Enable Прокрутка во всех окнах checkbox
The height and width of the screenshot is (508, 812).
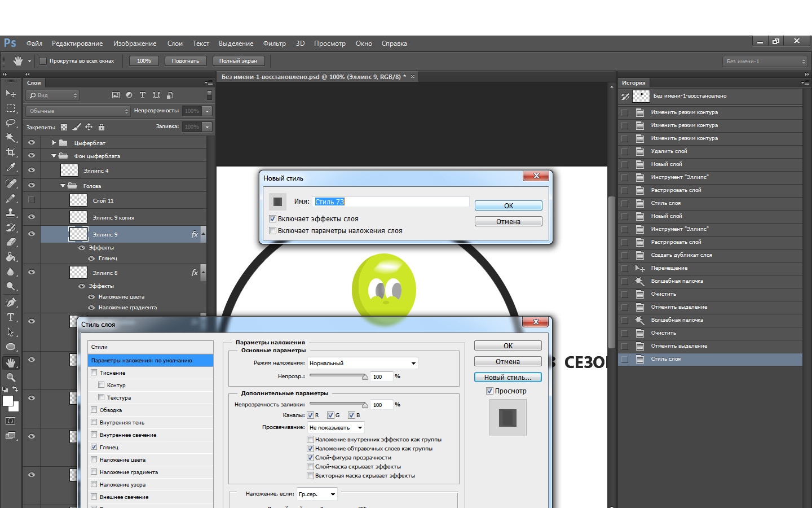(x=43, y=61)
